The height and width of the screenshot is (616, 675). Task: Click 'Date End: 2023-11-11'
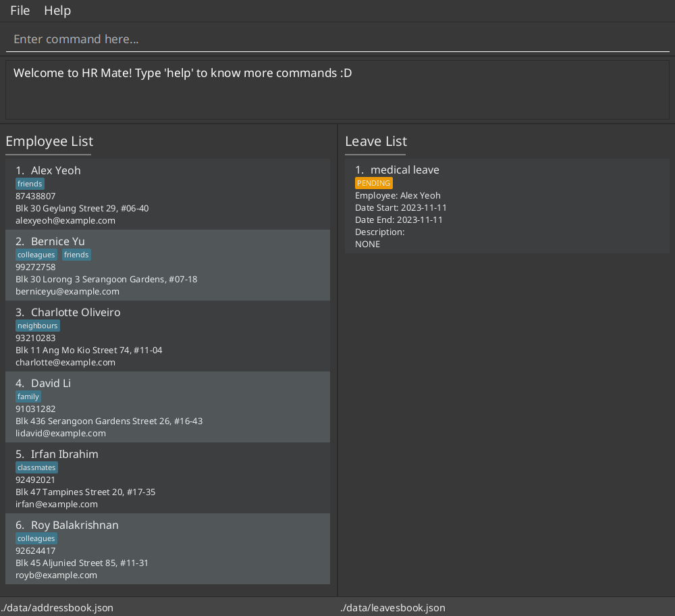point(399,220)
